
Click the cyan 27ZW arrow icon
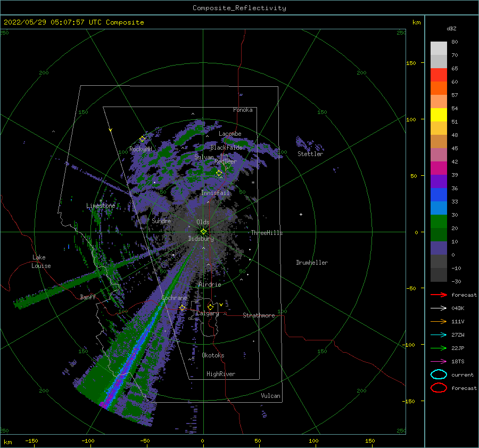tap(439, 335)
